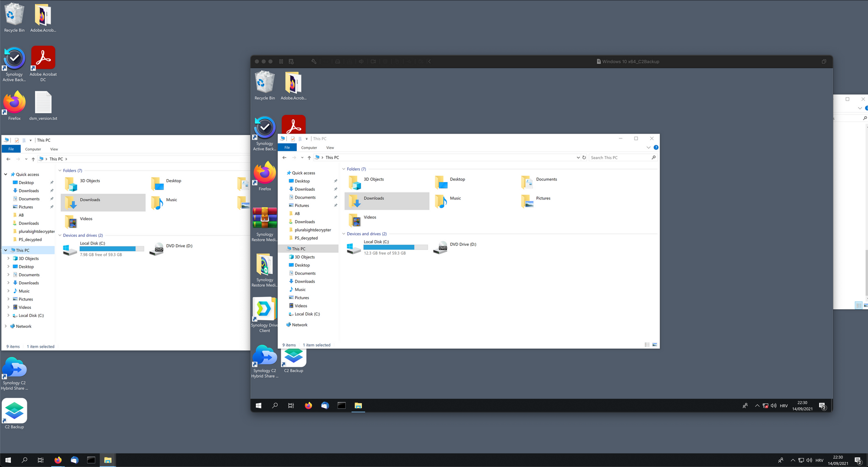Click the sound icon in the VM toolbar

tap(361, 62)
